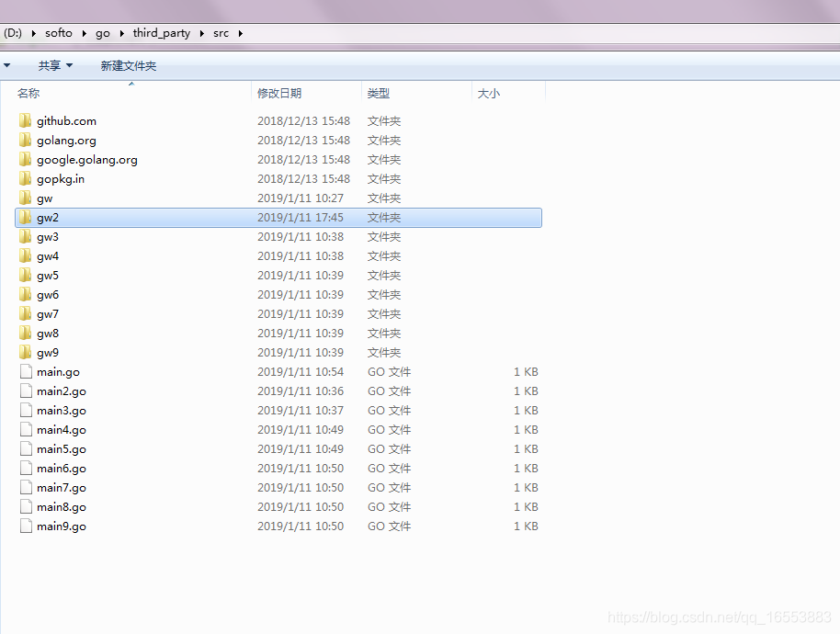Select the main8.go file name
Image resolution: width=840 pixels, height=634 pixels.
click(61, 506)
